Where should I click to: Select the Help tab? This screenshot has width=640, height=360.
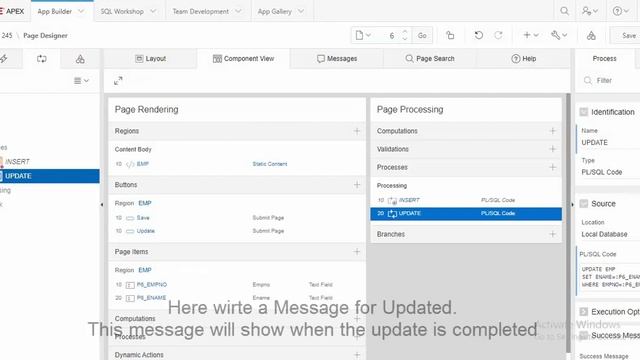524,59
